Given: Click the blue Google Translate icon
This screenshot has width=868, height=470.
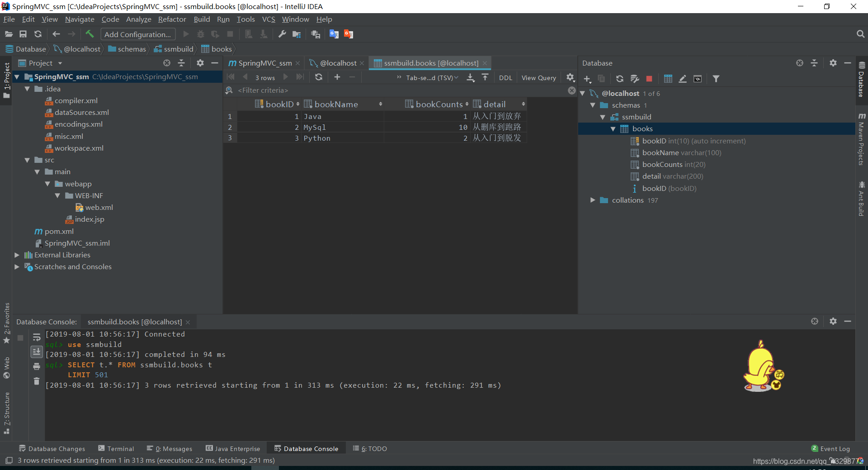Looking at the screenshot, I should click(334, 34).
